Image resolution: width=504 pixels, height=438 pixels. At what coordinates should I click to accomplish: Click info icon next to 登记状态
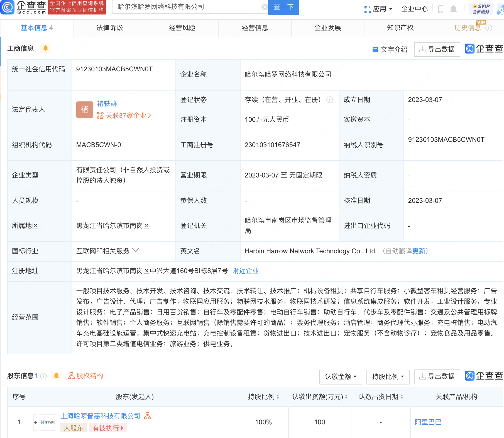point(330,100)
